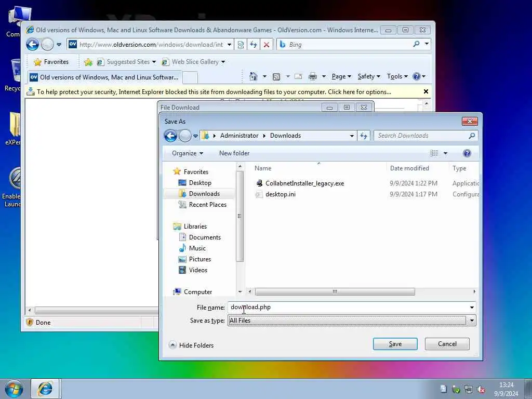Click the RSS Feeds icon
The width and height of the screenshot is (532, 399).
coord(276,77)
